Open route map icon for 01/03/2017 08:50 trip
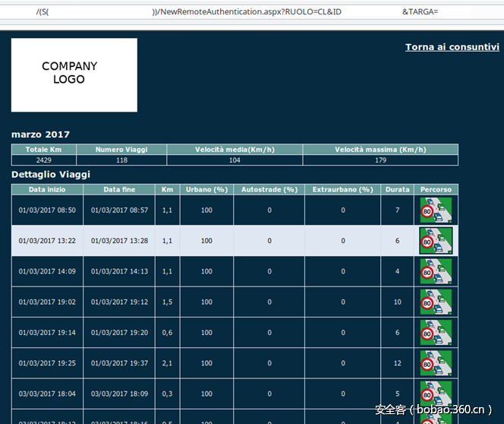The height and width of the screenshot is (424, 504). click(436, 210)
